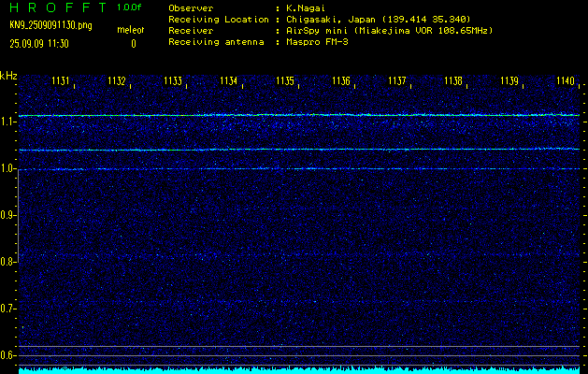
Task: Click time marker 1133
Action: [x=173, y=80]
